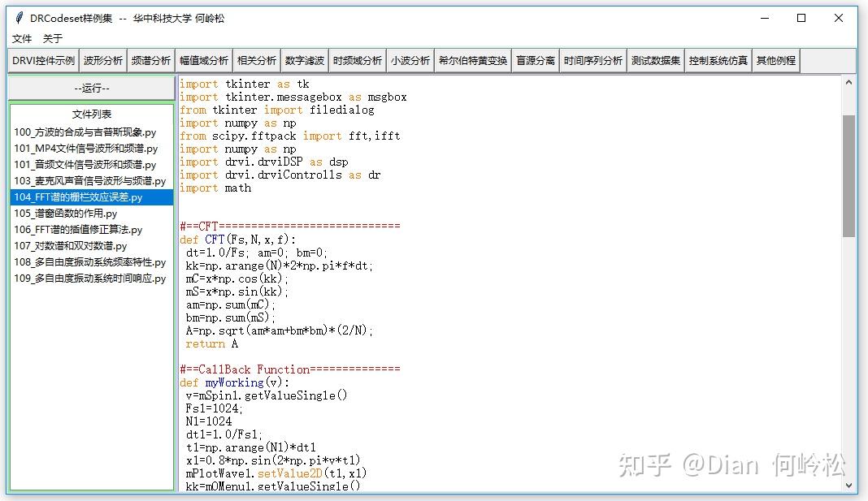The height and width of the screenshot is (501, 868).
Task: Select the 控制系统仿真 tab
Action: pyautogui.click(x=718, y=59)
